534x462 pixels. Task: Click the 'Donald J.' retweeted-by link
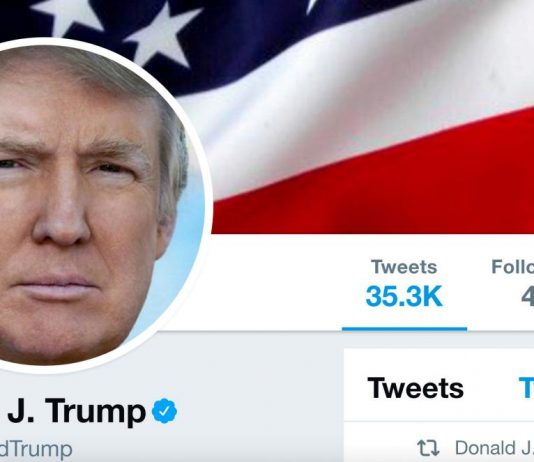(x=494, y=448)
